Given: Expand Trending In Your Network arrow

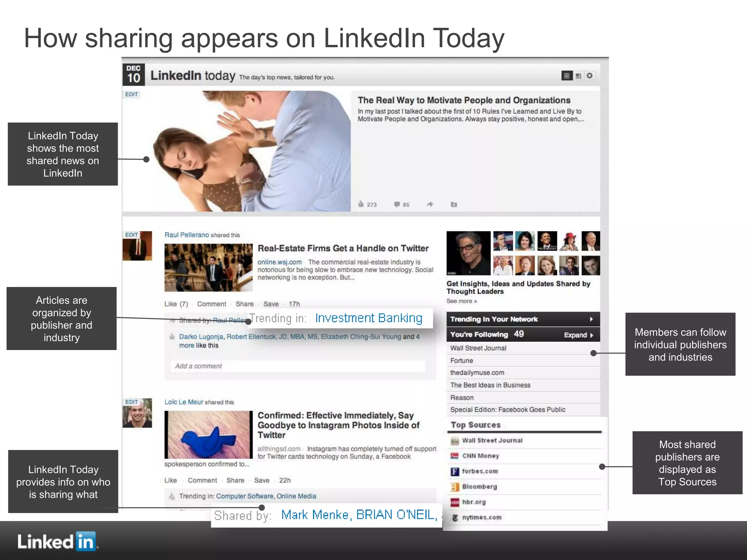Looking at the screenshot, I should click(591, 319).
